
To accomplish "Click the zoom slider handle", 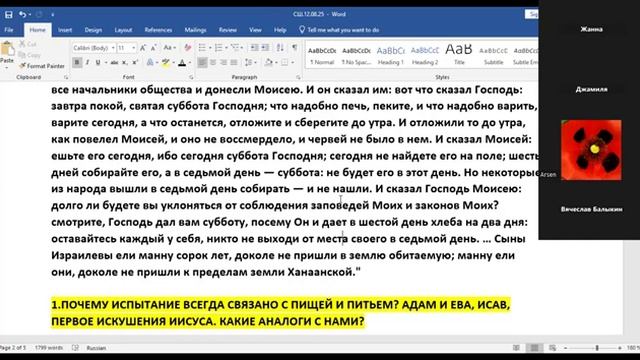I will tap(597, 348).
